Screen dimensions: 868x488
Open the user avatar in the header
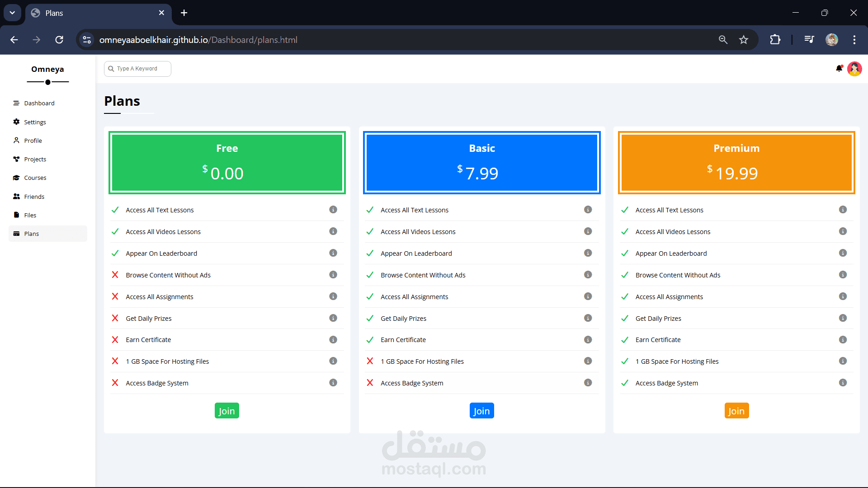click(854, 69)
